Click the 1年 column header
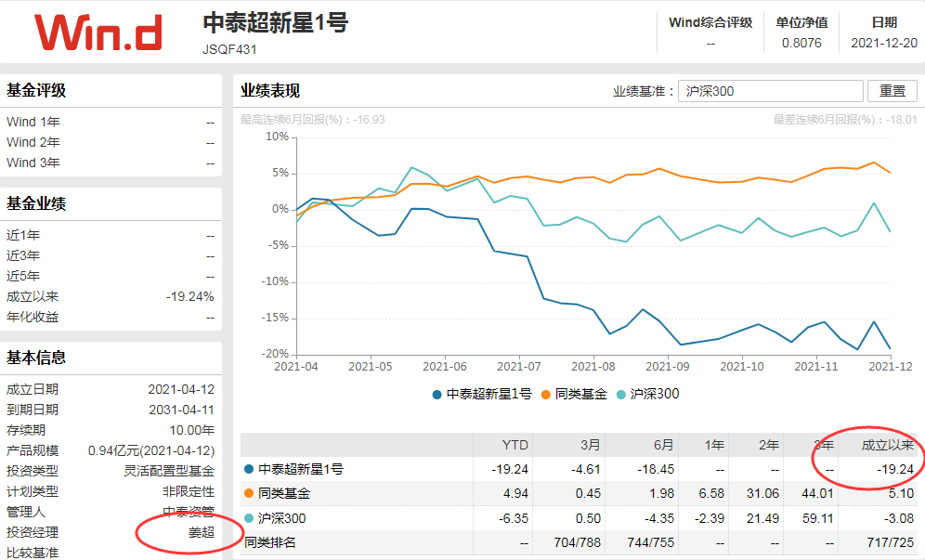The height and width of the screenshot is (560, 925). click(x=714, y=445)
